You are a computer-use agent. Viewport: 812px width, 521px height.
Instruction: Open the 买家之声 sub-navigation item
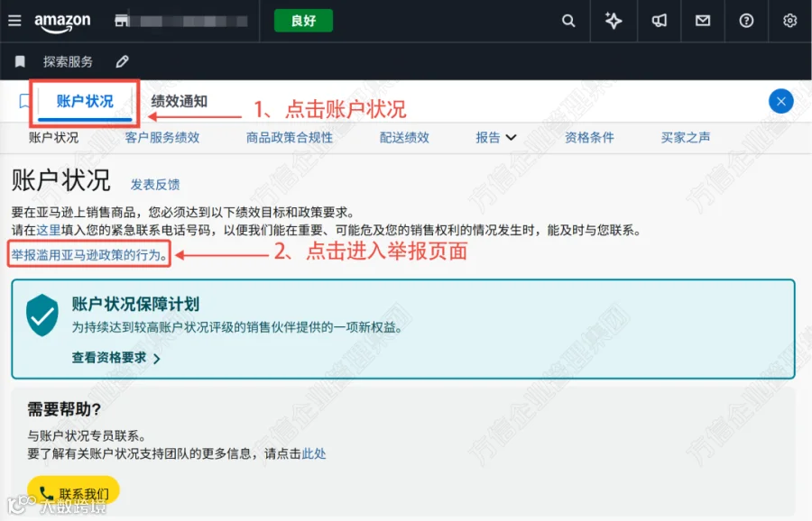(x=685, y=138)
